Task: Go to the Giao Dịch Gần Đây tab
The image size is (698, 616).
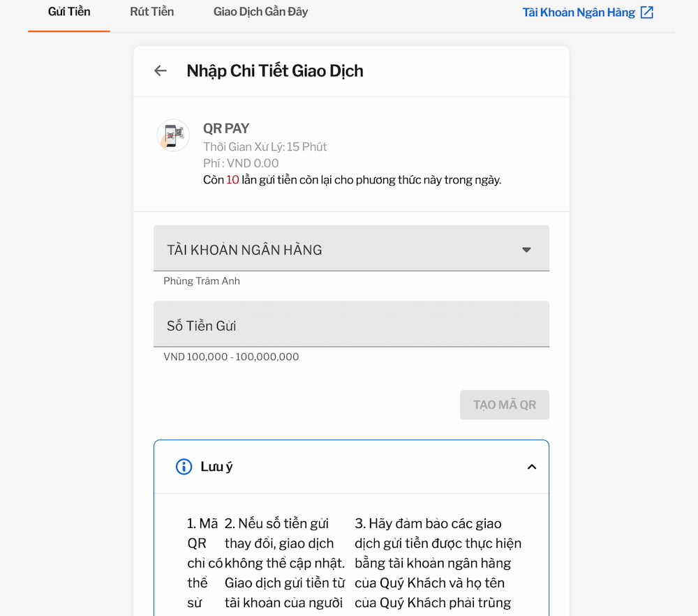Action: (x=260, y=12)
